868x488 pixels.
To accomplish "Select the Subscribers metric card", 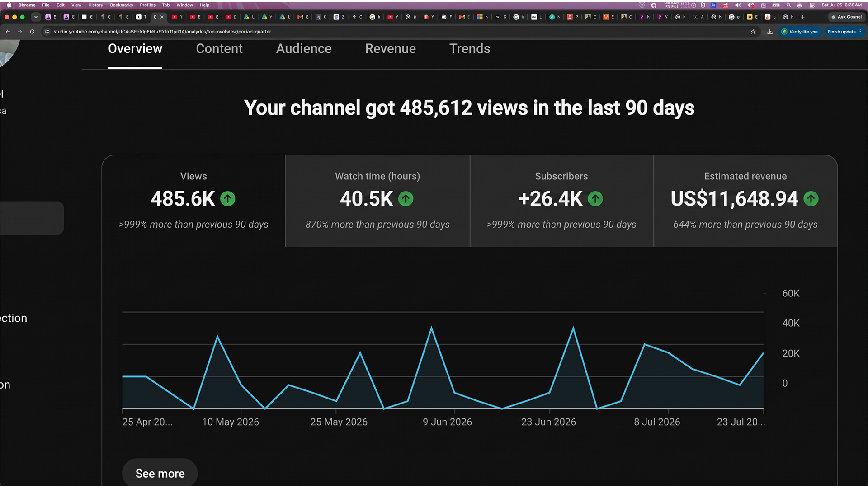I will [561, 201].
